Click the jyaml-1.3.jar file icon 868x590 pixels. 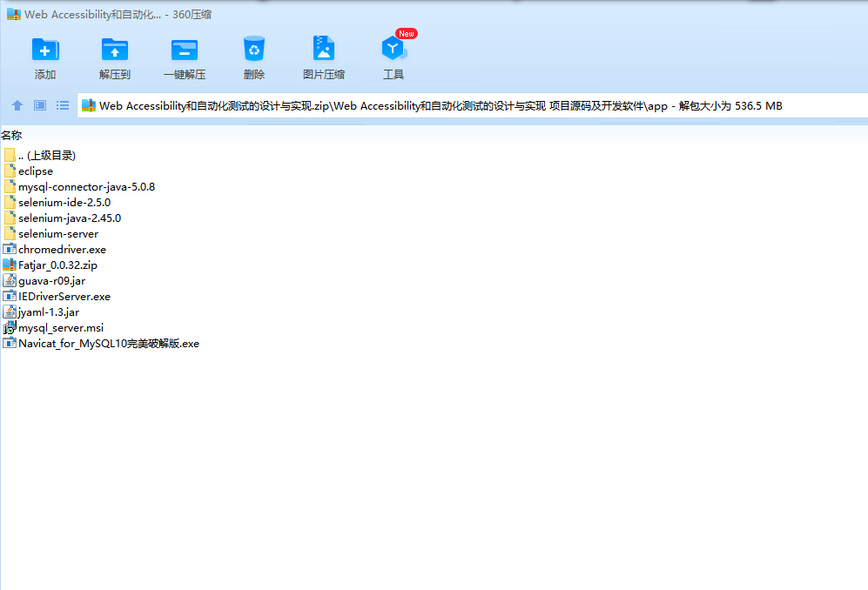pos(10,312)
